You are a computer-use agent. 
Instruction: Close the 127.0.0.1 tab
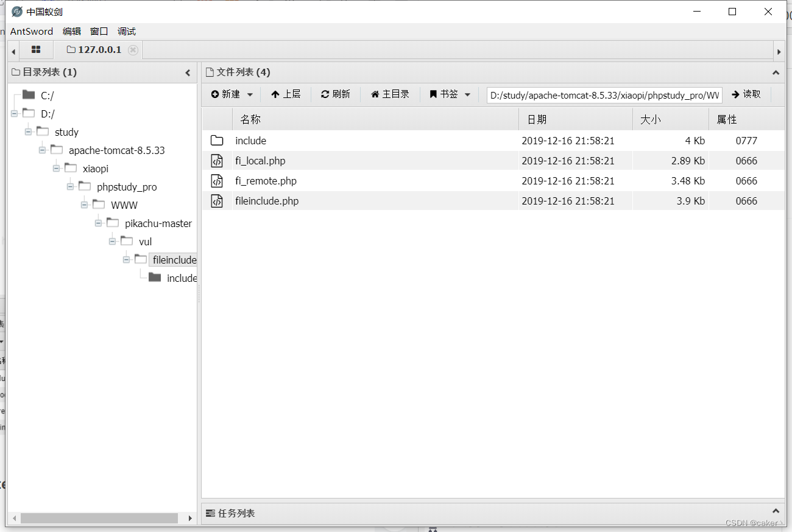(x=133, y=50)
